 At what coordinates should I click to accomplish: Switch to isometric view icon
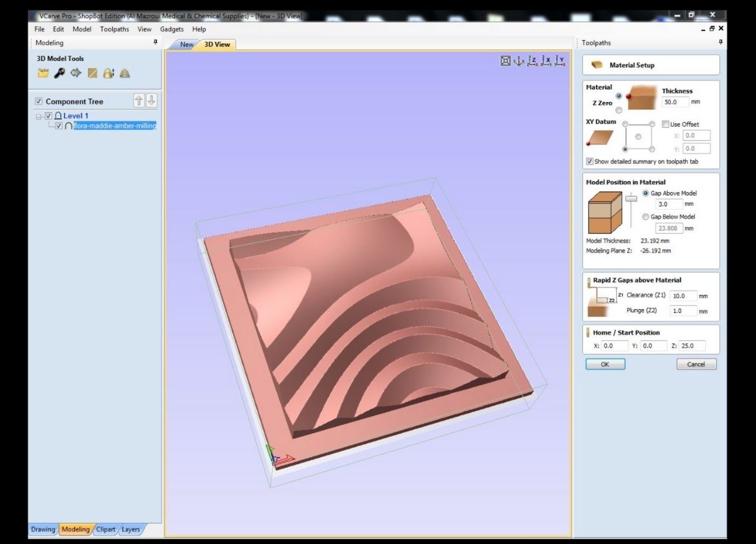point(519,61)
